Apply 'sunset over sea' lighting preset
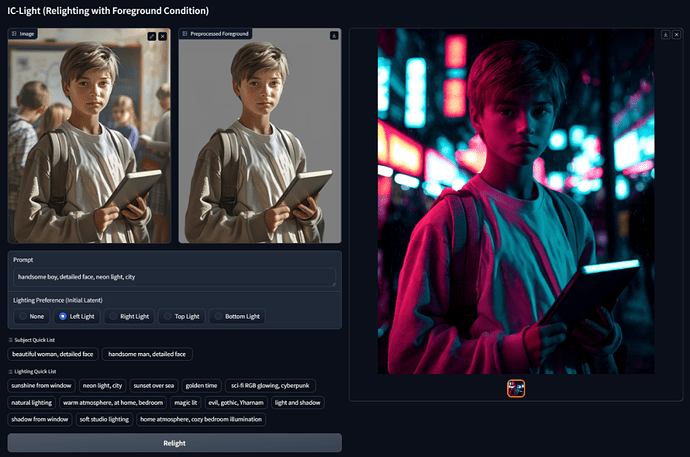The height and width of the screenshot is (457, 690). 154,385
